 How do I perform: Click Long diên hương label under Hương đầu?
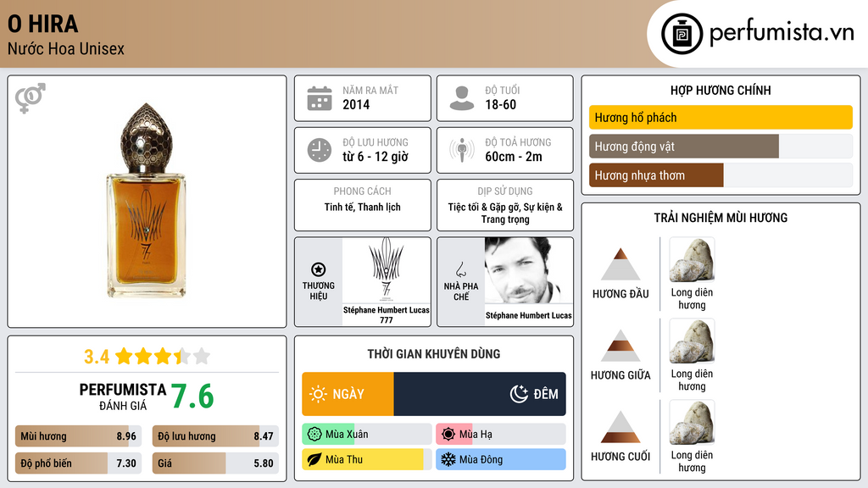[x=692, y=299]
